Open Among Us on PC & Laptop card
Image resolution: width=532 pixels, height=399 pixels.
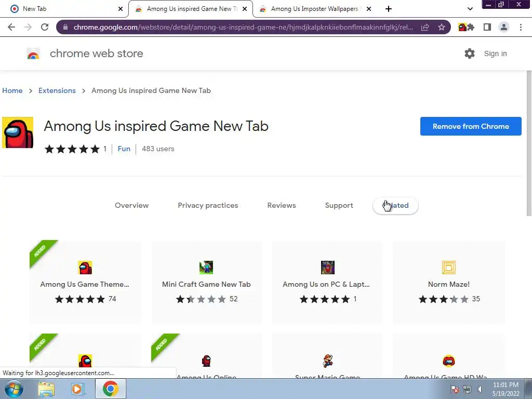point(327,282)
